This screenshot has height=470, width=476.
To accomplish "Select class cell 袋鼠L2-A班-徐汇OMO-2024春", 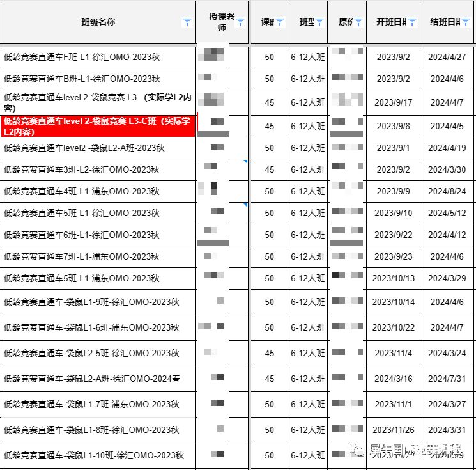I will pyautogui.click(x=92, y=379).
